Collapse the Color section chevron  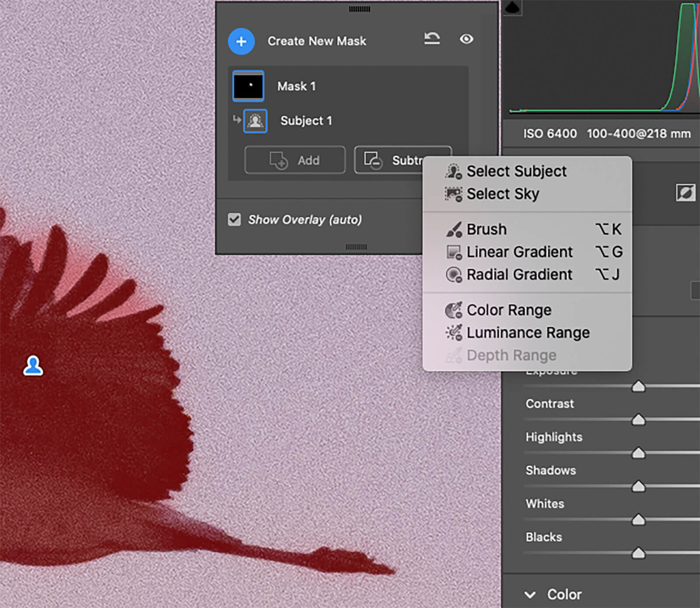point(530,595)
